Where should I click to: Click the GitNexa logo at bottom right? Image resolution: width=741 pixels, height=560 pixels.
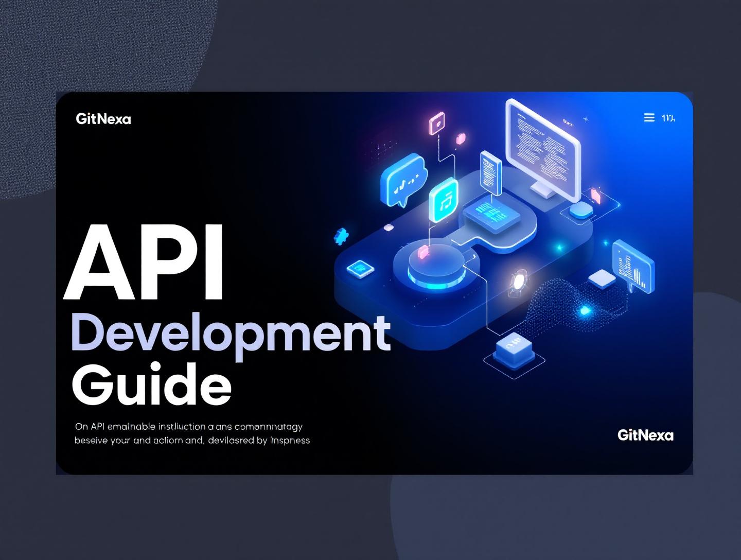tap(645, 435)
